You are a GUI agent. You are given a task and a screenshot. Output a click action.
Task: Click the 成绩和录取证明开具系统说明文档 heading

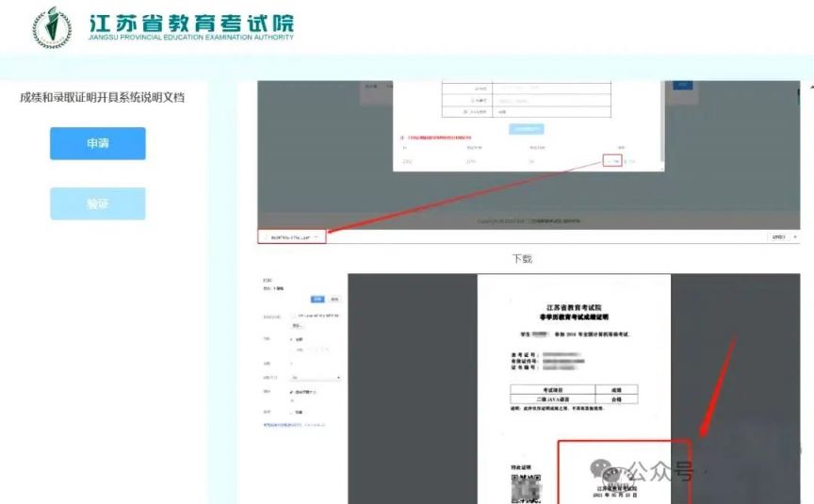[x=103, y=97]
